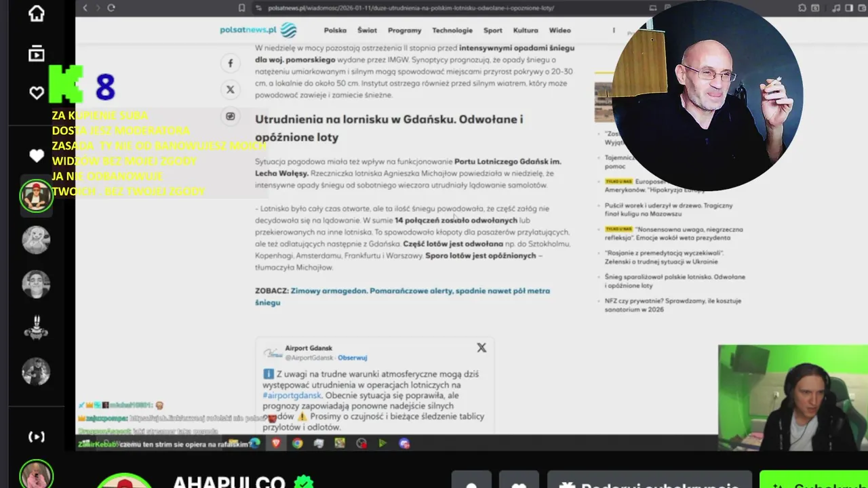
Task: Open 'NFZ czy prywatnie?' sidebar headline
Action: click(673, 305)
